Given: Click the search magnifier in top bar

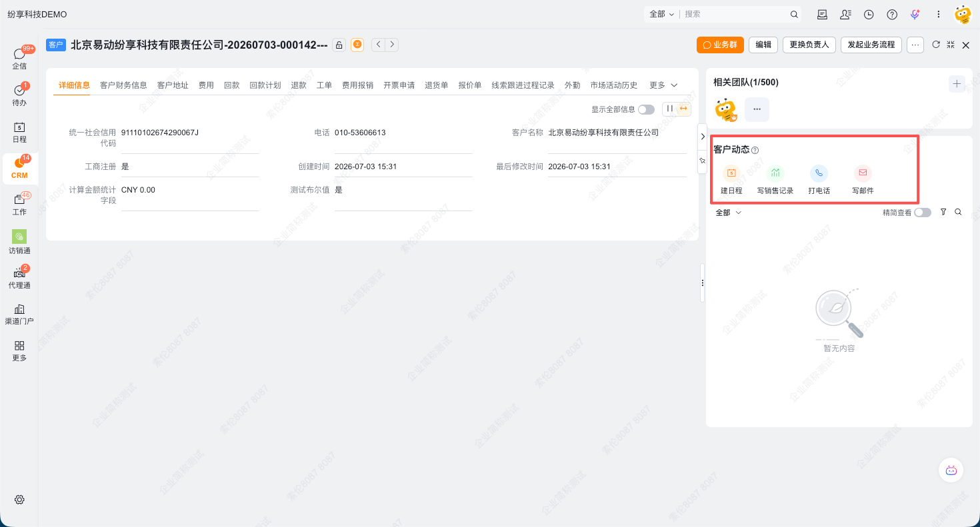Looking at the screenshot, I should tap(794, 14).
